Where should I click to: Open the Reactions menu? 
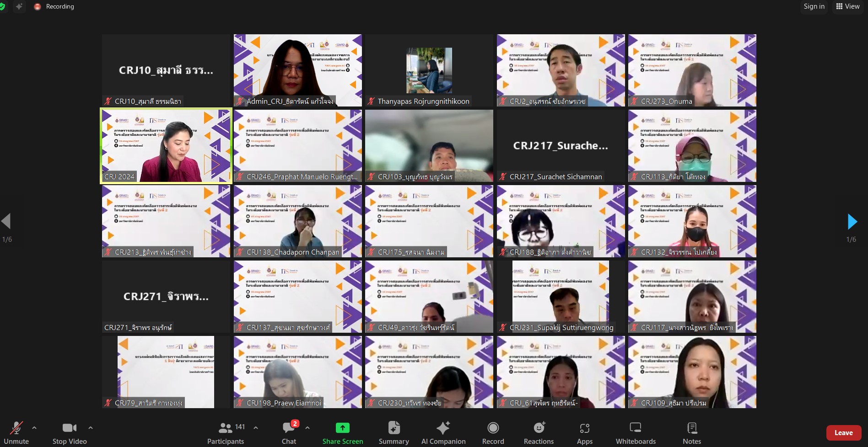click(x=539, y=428)
